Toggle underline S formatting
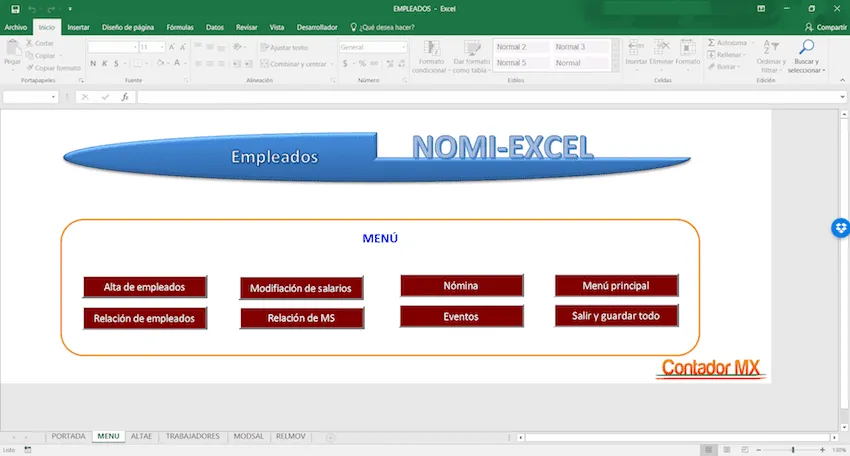This screenshot has width=850, height=456. tap(116, 63)
